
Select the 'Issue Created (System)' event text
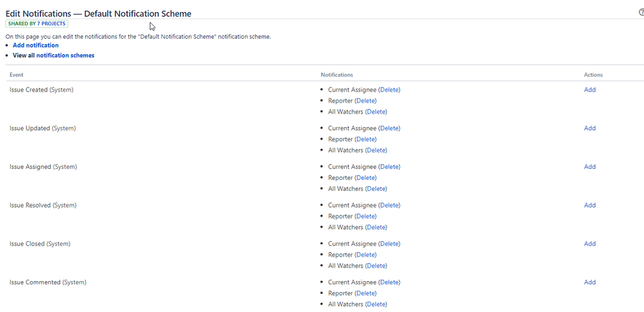pyautogui.click(x=41, y=90)
